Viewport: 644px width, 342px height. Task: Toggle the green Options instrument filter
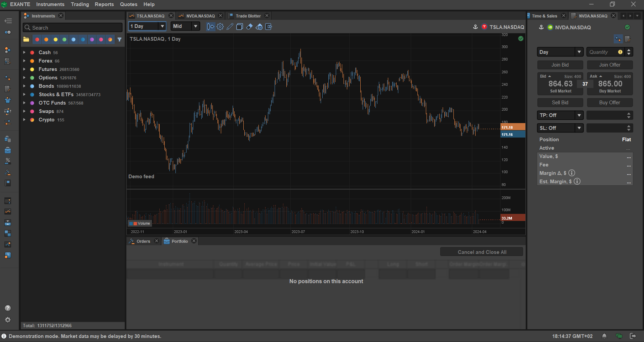click(65, 40)
